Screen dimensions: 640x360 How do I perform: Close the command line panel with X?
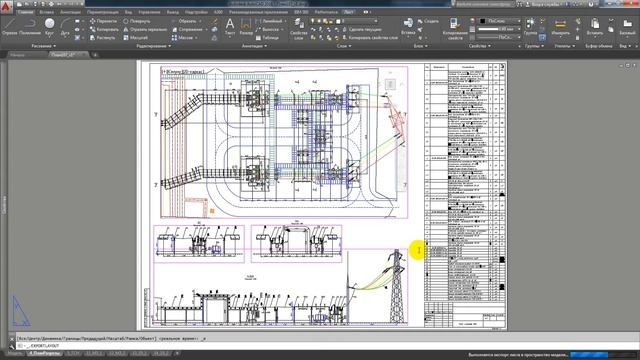click(11, 339)
